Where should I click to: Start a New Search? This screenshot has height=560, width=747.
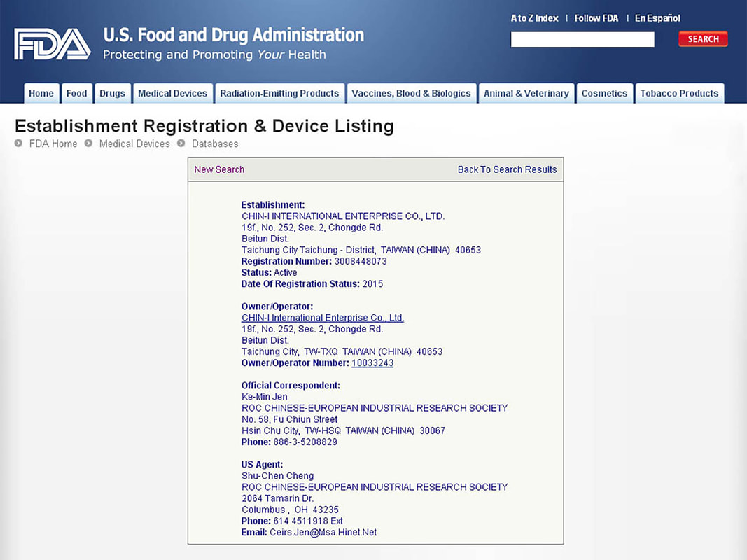click(219, 169)
